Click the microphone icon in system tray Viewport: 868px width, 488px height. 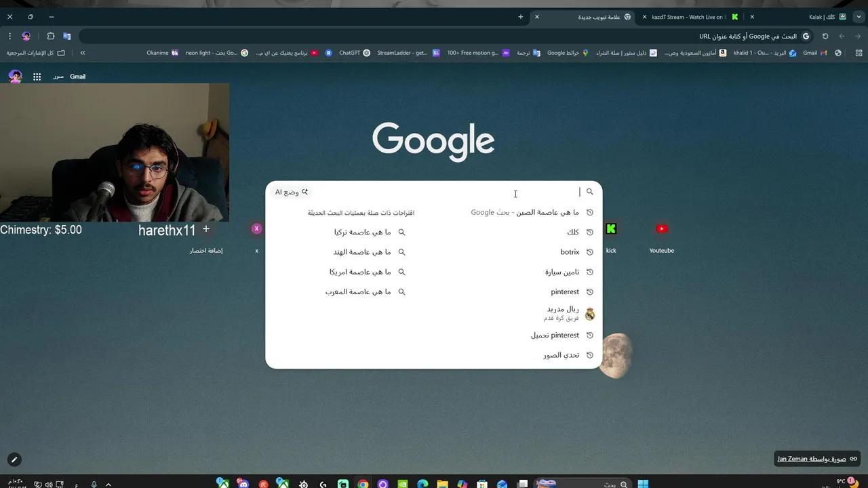click(x=94, y=484)
